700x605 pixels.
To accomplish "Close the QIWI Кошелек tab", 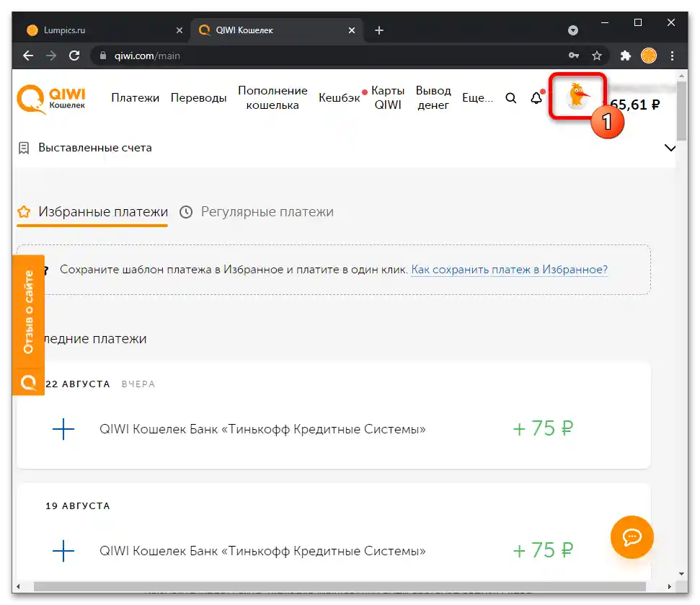I will (x=352, y=30).
